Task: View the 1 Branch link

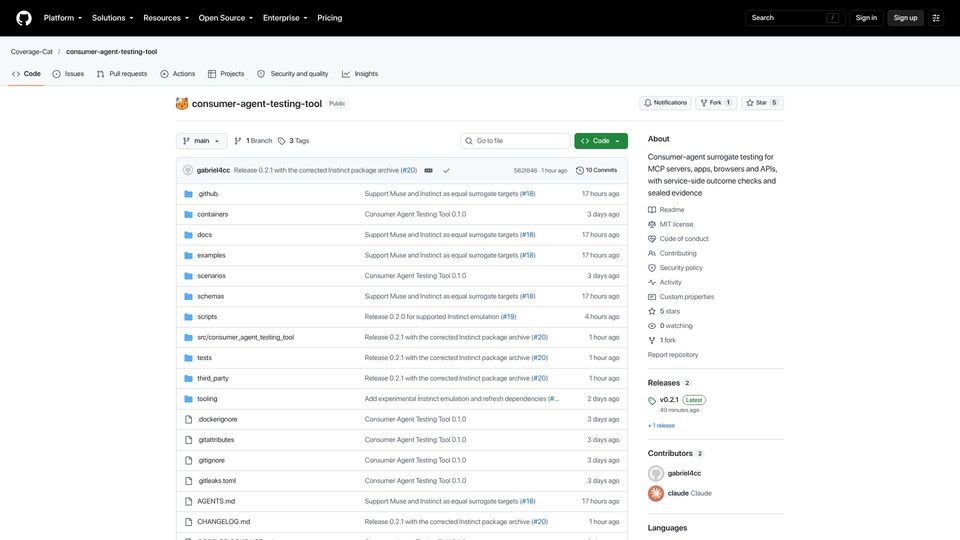Action: click(253, 141)
